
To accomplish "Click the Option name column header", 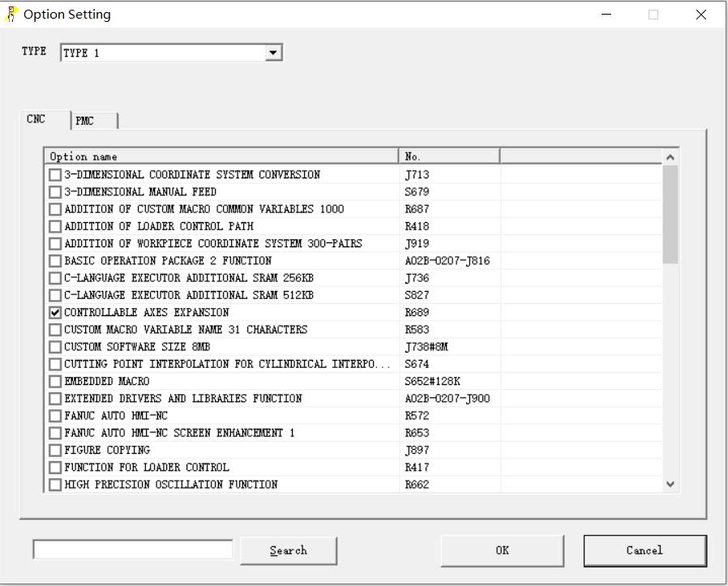I will coord(221,156).
